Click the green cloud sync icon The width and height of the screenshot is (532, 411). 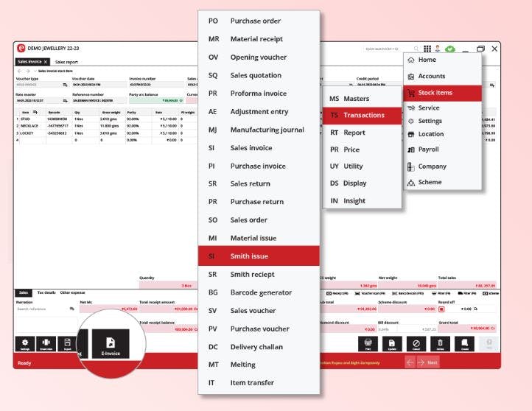pyautogui.click(x=450, y=49)
